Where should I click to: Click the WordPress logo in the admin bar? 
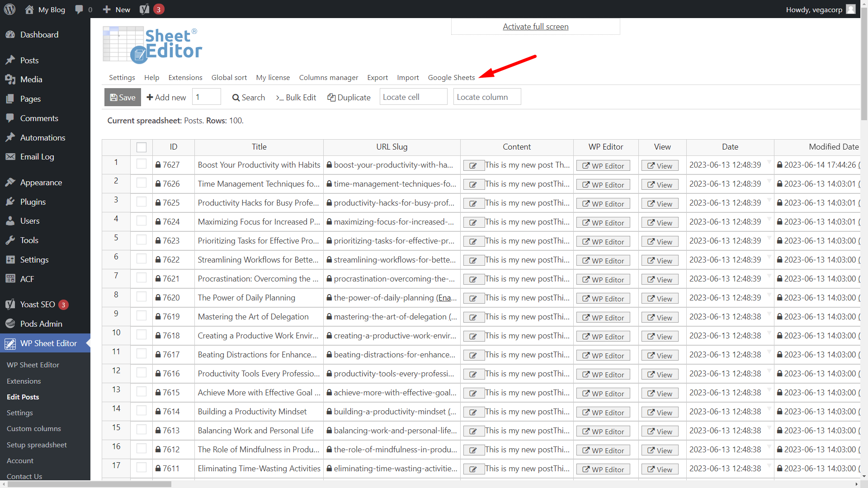(x=9, y=9)
